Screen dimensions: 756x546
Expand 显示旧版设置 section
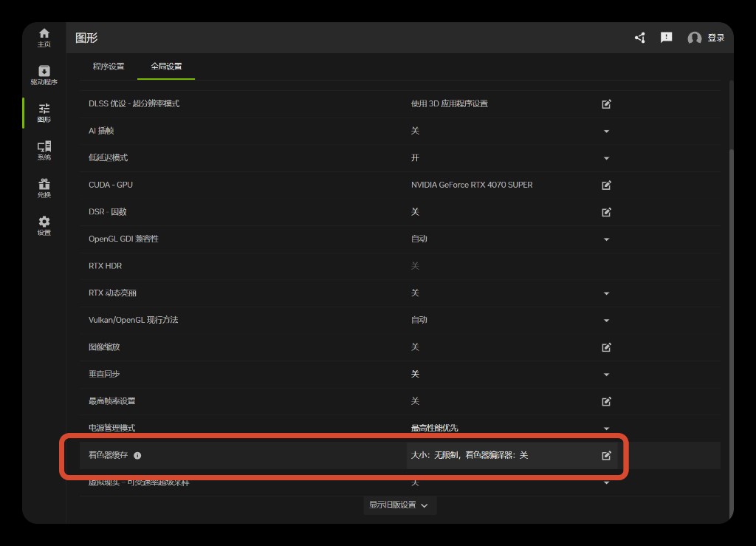(x=399, y=505)
